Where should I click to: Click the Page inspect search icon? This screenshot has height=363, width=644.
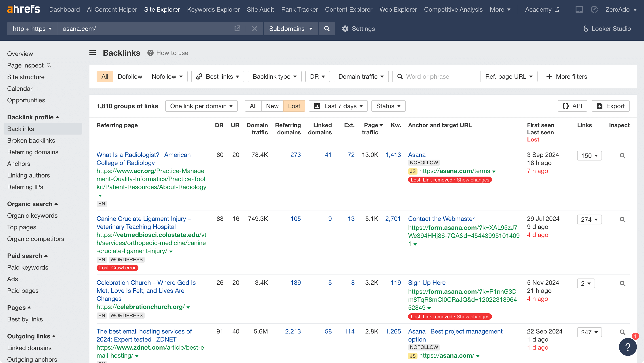(x=49, y=65)
